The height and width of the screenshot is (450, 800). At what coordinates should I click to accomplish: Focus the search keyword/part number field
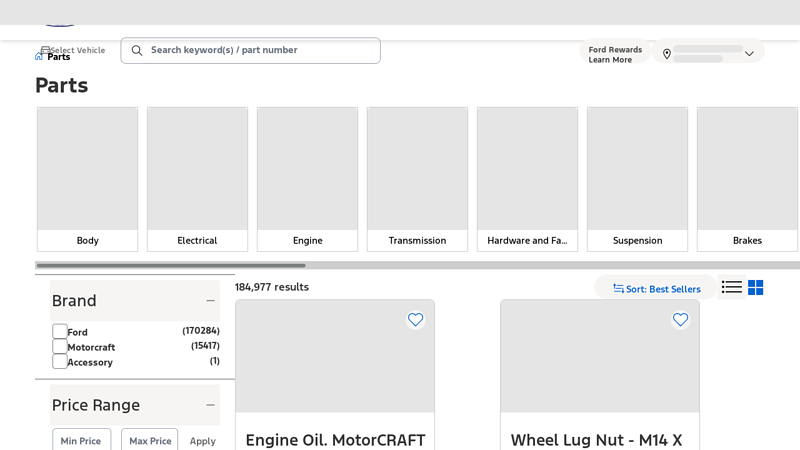point(251,51)
